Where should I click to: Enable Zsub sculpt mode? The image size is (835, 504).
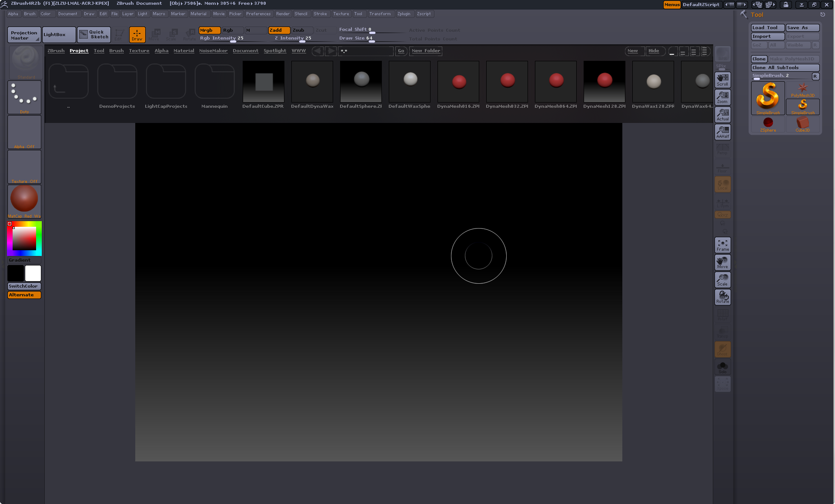[x=301, y=30]
